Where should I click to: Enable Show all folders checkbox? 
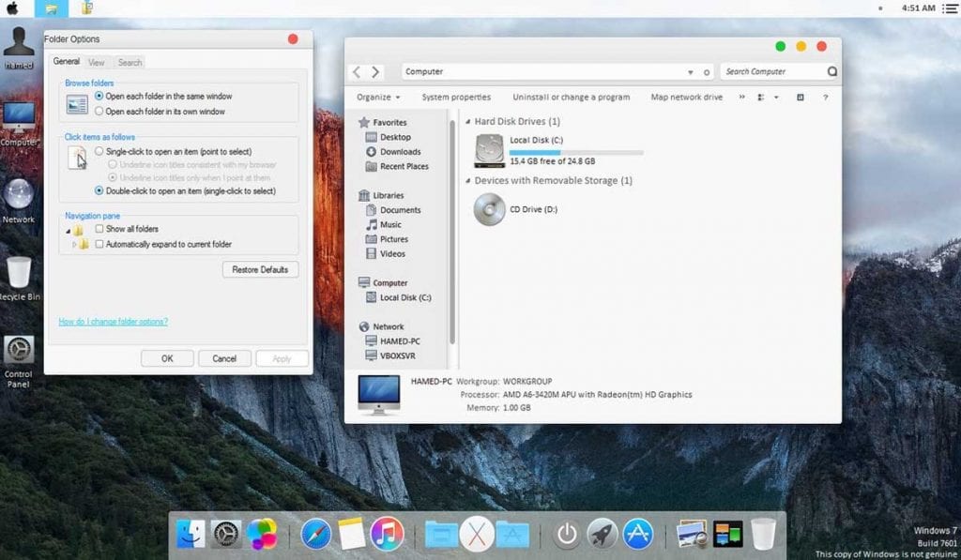point(99,229)
